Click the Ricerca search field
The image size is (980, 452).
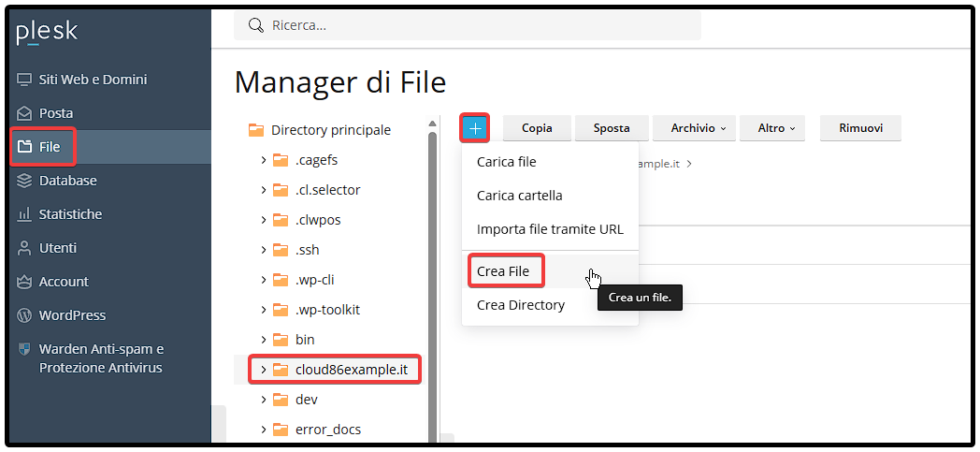tap(467, 25)
